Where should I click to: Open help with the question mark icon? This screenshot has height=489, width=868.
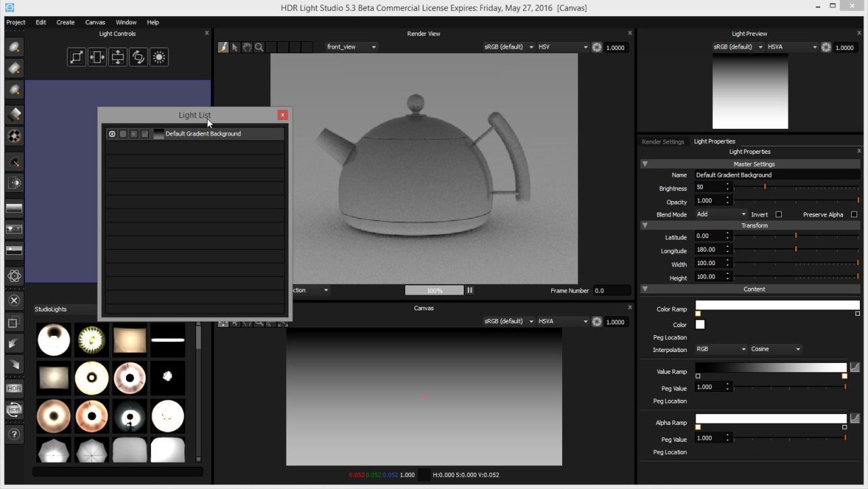click(14, 434)
